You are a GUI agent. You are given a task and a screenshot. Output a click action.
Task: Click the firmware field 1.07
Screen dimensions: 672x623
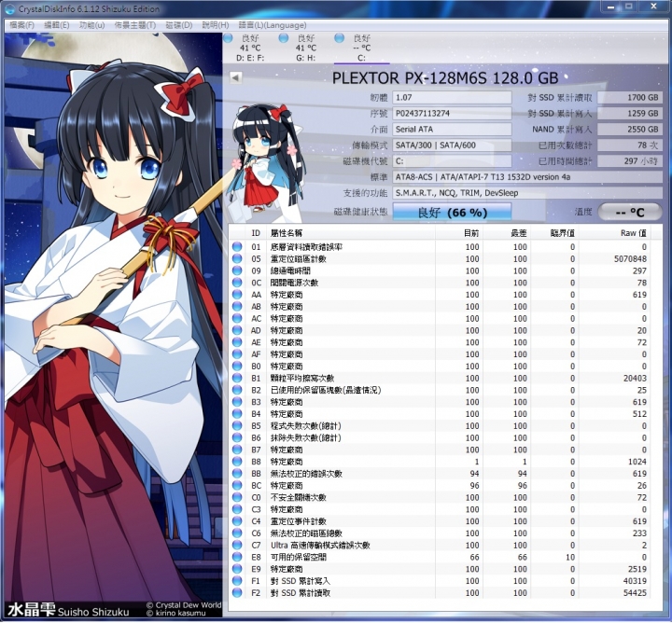coord(452,98)
